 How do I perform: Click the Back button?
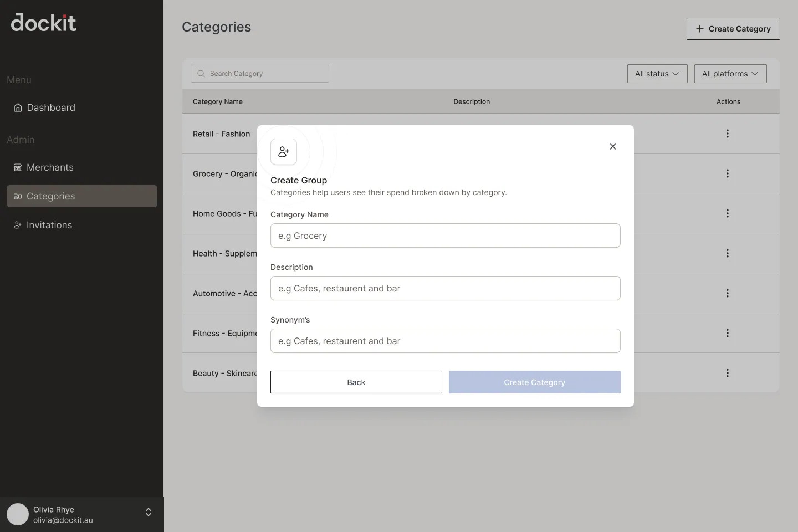[356, 382]
